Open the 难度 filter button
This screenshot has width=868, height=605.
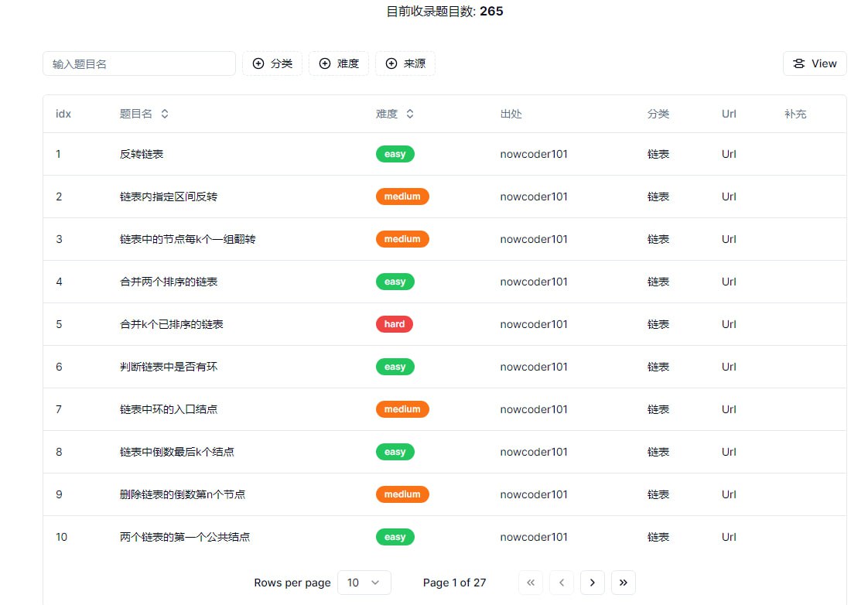click(339, 63)
